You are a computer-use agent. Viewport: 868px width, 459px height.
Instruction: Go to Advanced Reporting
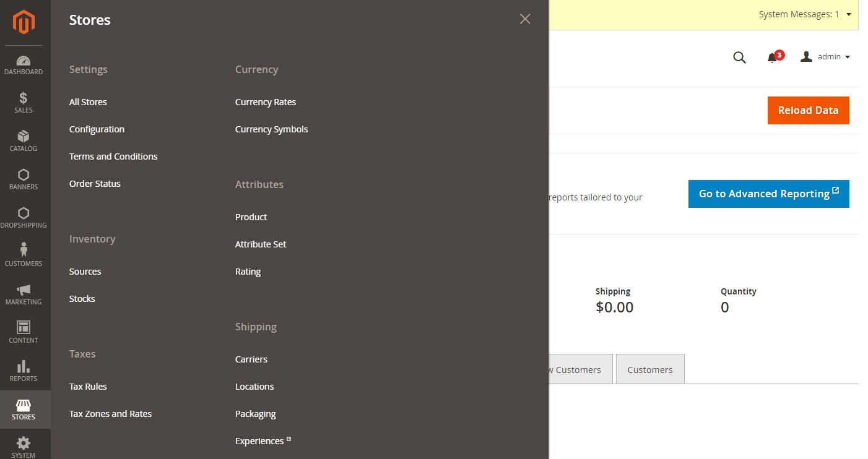[x=768, y=194]
